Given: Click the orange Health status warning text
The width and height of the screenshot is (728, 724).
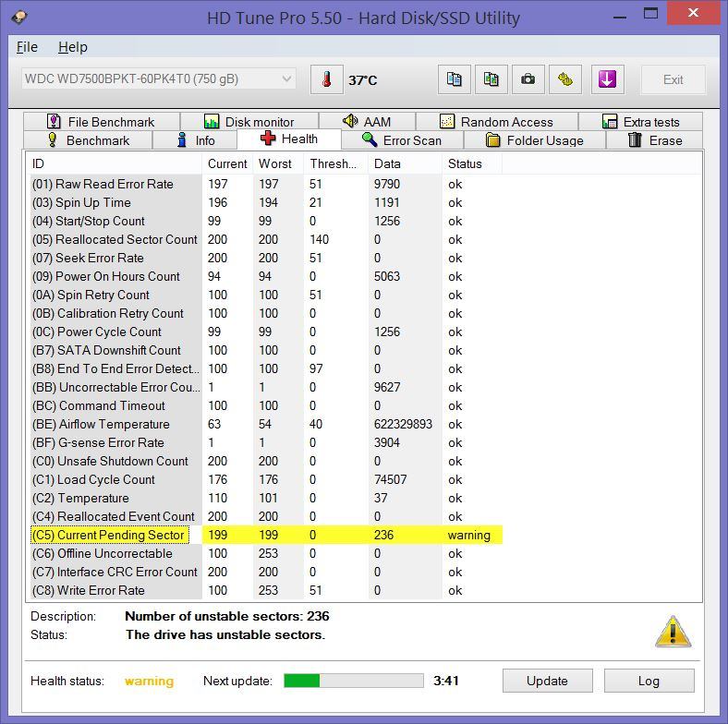Looking at the screenshot, I should coord(149,681).
